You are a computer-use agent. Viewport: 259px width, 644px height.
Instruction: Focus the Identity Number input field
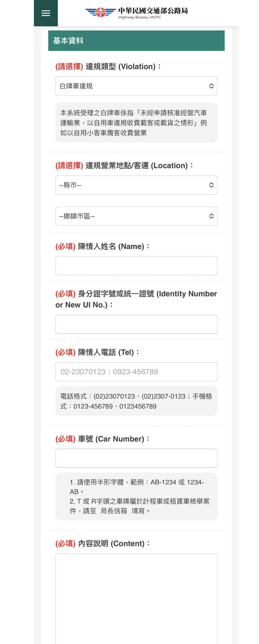136,324
